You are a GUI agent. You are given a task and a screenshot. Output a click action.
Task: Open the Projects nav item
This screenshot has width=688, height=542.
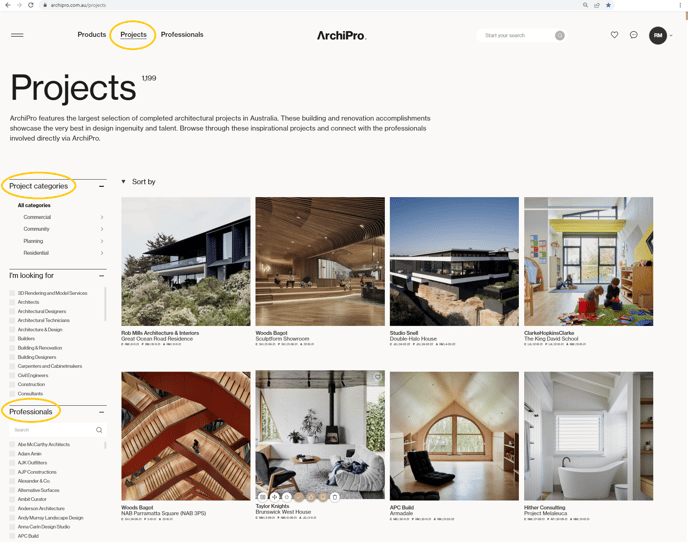tap(133, 35)
